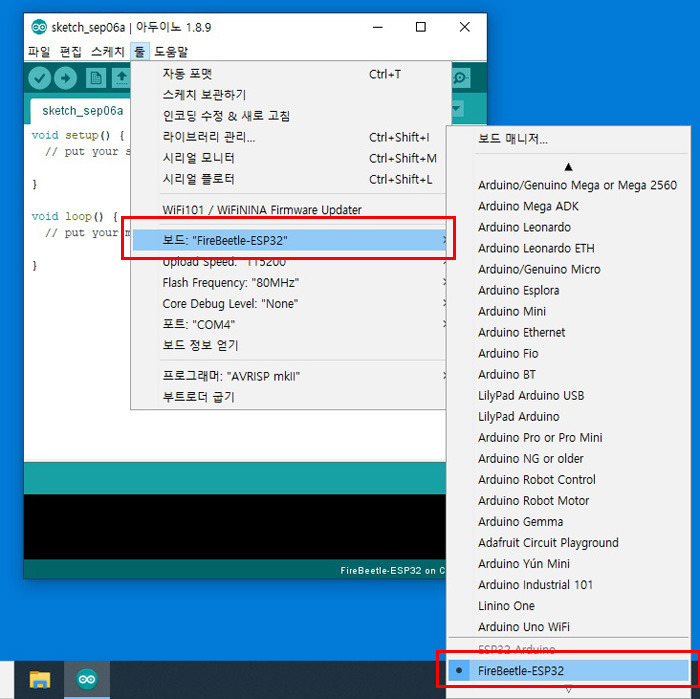The image size is (700, 699).
Task: Click the void loop() code line
Action: click(x=75, y=216)
